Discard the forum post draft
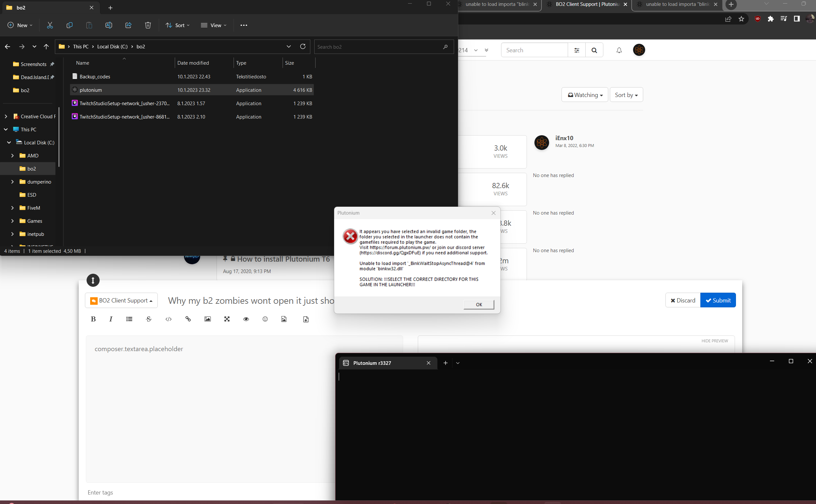This screenshot has height=504, width=816. click(x=683, y=300)
